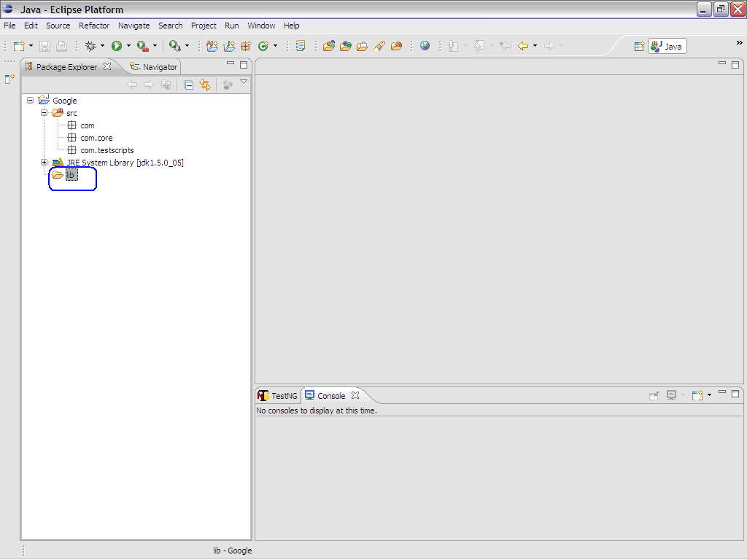
Task: Select the Google project
Action: (65, 101)
